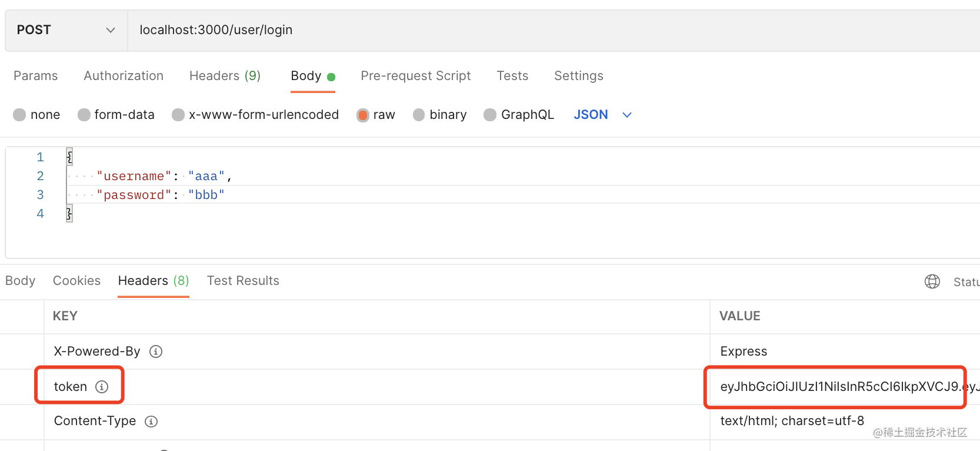Image resolution: width=980 pixels, height=451 pixels.
Task: Open the Test Results tab
Action: (x=243, y=281)
